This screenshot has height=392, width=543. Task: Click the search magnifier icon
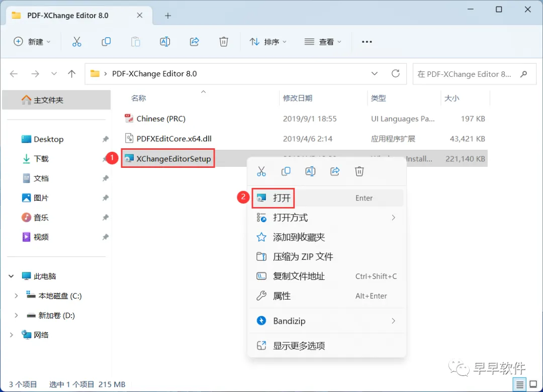524,74
